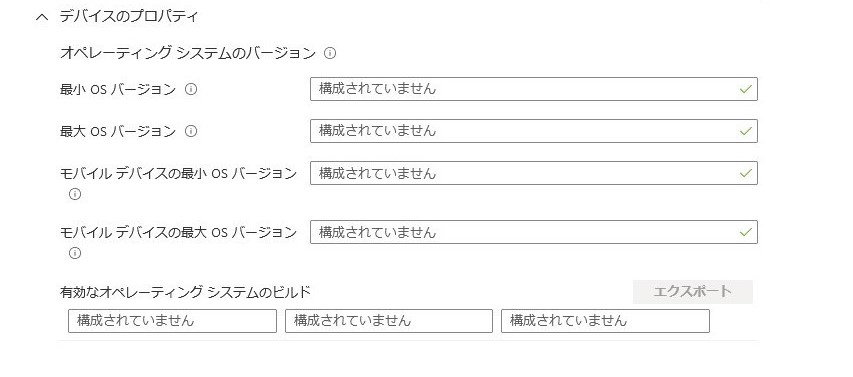853x377 pixels.
Task: Click info icon beside オペレーティング システムのバージョン
Action: (330, 53)
